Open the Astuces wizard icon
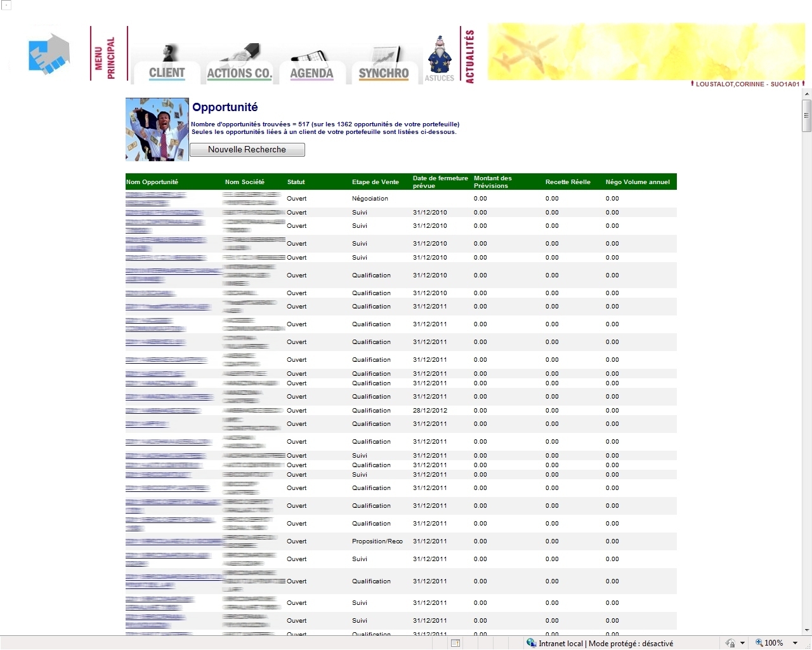The image size is (812, 650). [439, 59]
